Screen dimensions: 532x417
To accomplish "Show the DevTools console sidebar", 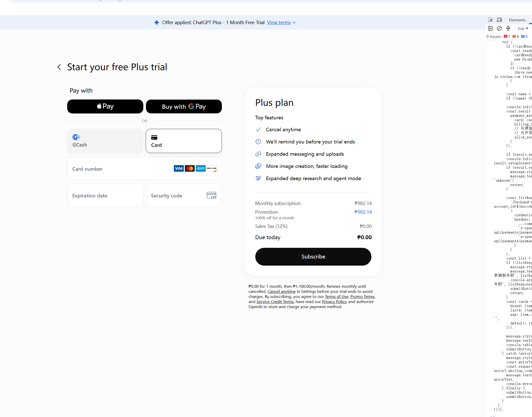I will coord(490,28).
